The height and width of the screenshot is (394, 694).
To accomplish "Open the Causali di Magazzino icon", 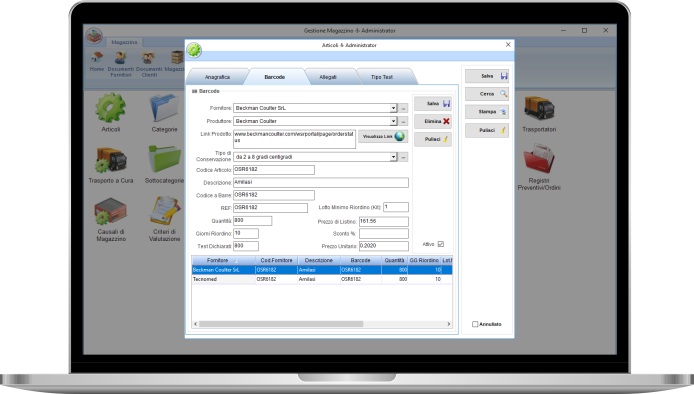I will [x=111, y=212].
